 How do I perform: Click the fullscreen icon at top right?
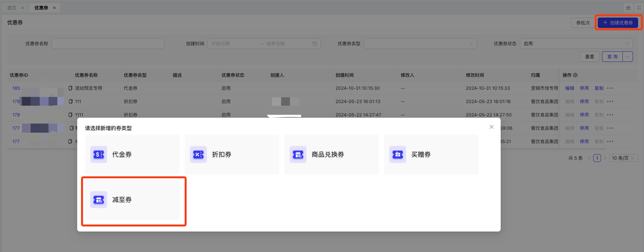pos(639,8)
